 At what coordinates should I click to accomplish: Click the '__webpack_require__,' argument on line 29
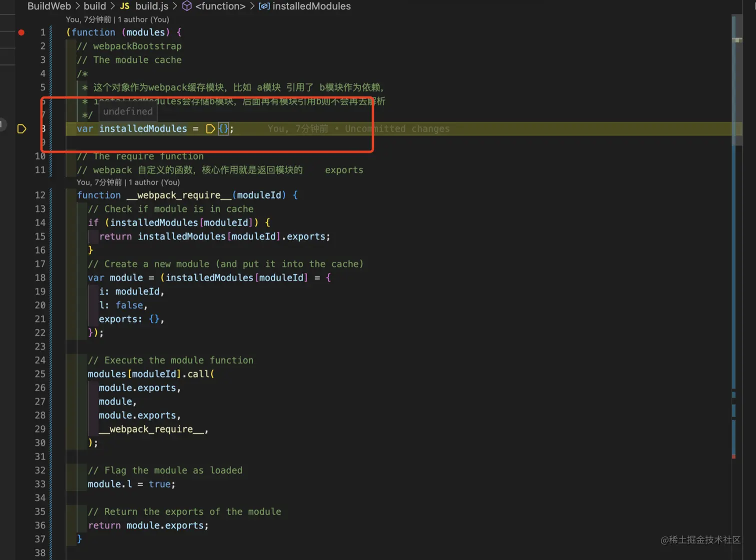pyautogui.click(x=153, y=429)
